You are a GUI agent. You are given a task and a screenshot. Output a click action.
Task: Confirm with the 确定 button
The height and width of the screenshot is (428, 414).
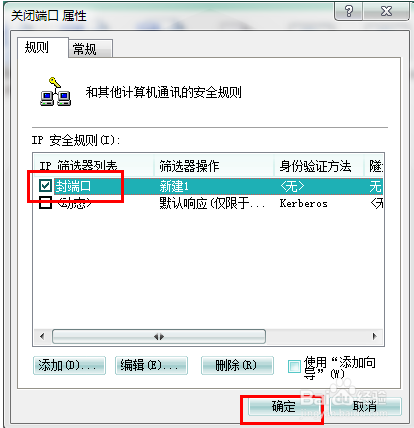point(285,407)
